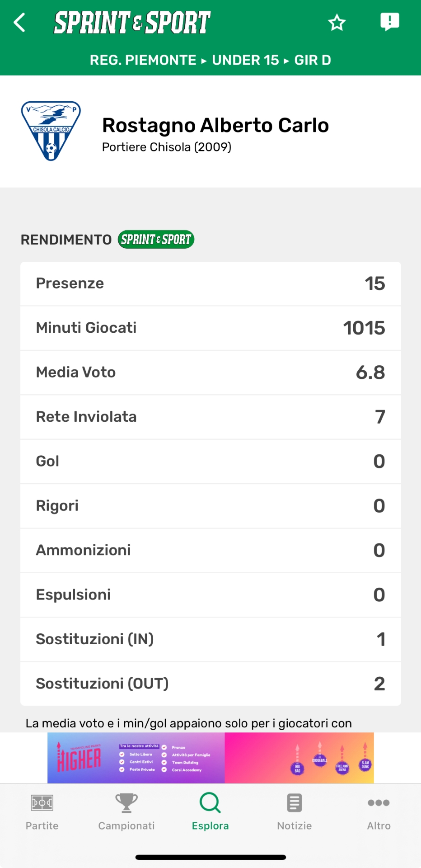The height and width of the screenshot is (868, 421).
Task: Tap GIR D in the breadcrumb
Action: [313, 60]
